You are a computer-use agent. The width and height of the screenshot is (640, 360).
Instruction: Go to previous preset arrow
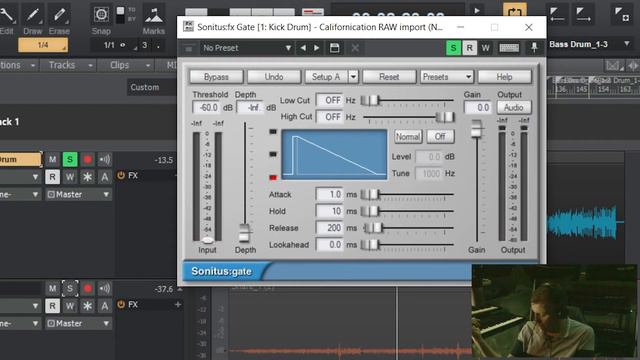pos(303,48)
